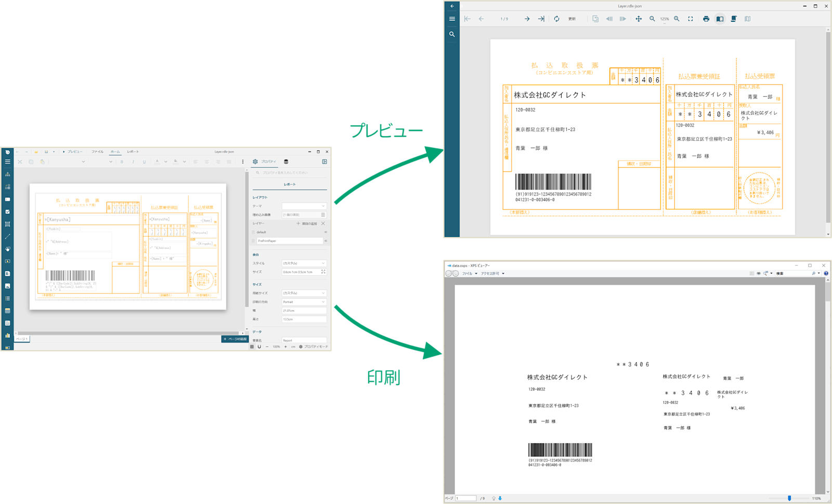The height and width of the screenshot is (504, 832).
Task: Open the テーマ dropdown in properties panel
Action: 304,206
